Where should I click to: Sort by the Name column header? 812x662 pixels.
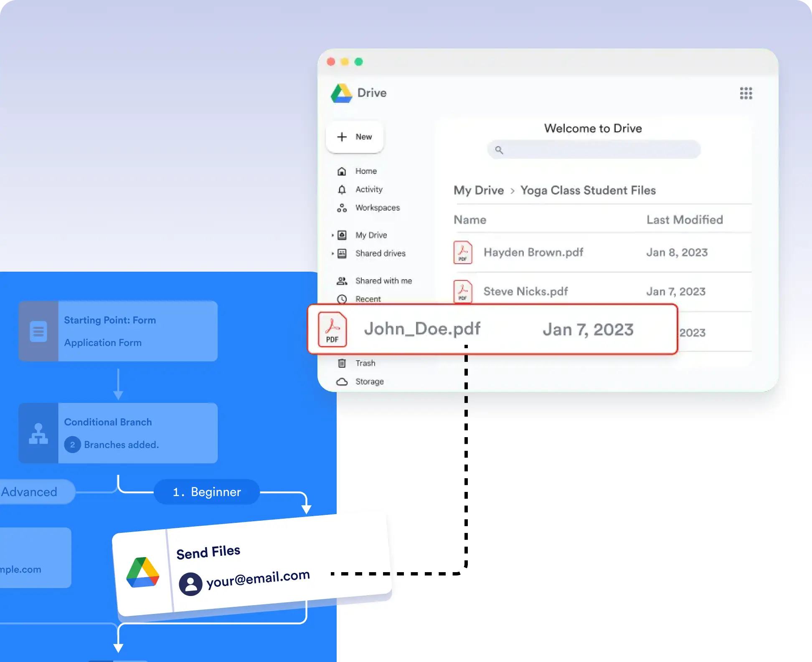[x=470, y=220]
